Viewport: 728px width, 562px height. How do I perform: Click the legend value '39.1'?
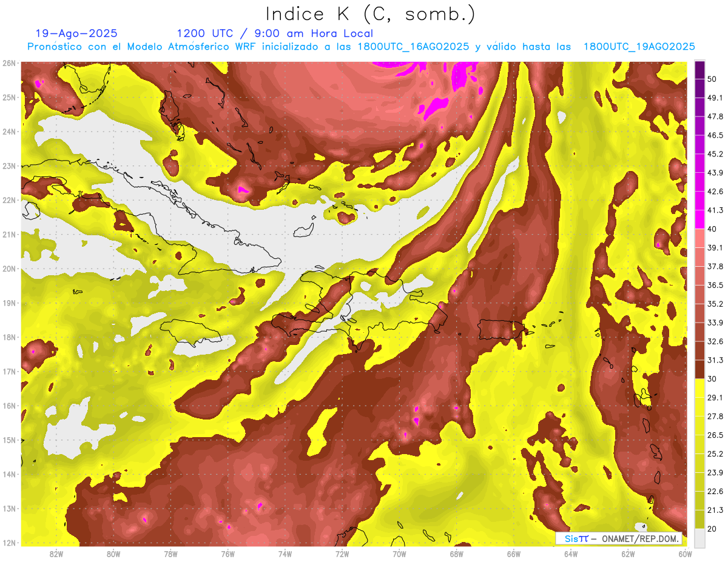tap(715, 247)
